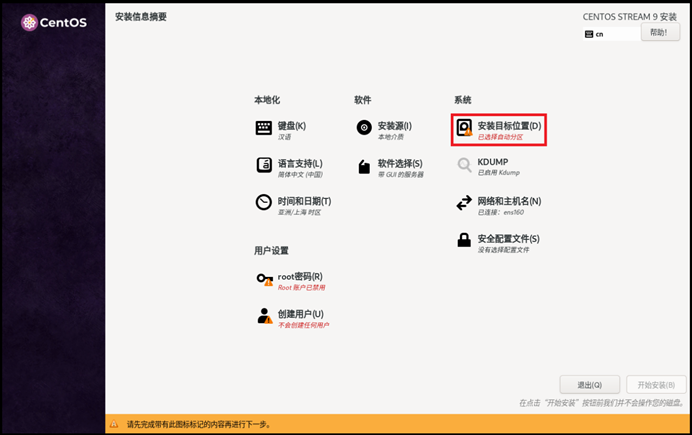Viewport: 692px width, 435px height.
Task: Open 网络和主机名(N) network label
Action: 509,201
